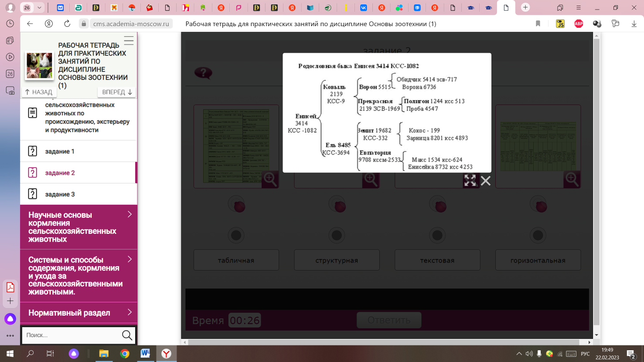The height and width of the screenshot is (362, 644).
Task: Click the red question mark help icon
Action: [x=203, y=73]
